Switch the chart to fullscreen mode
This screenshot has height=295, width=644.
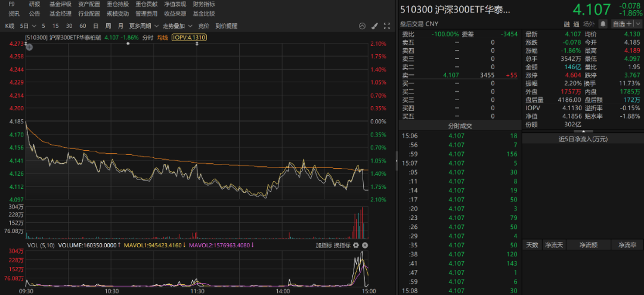pos(386,26)
